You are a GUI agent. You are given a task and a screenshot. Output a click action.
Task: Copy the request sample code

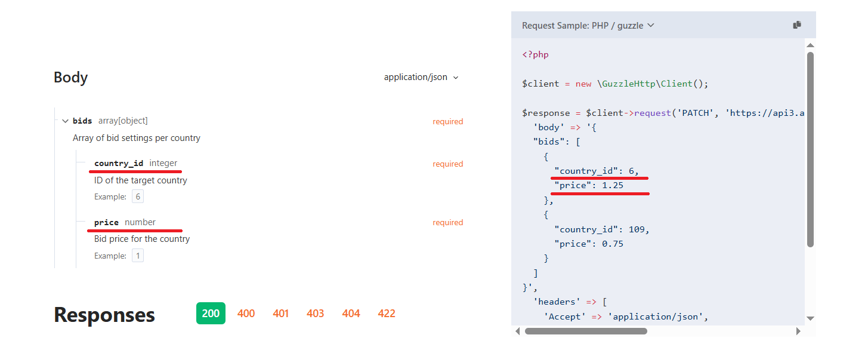[797, 25]
